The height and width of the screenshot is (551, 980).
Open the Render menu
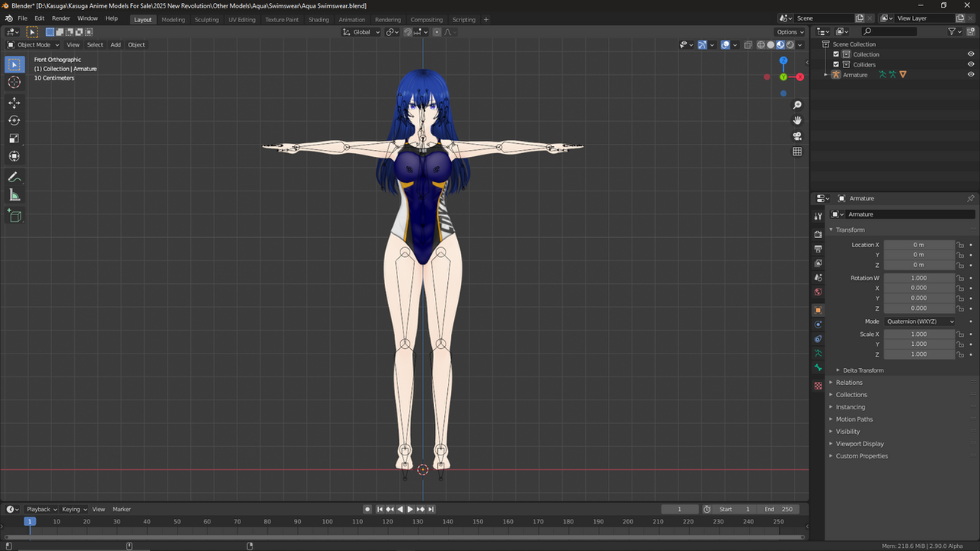tap(60, 18)
